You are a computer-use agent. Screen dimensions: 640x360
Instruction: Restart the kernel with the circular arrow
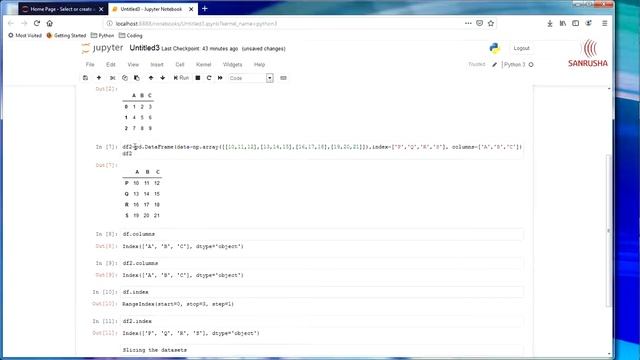tap(209, 78)
